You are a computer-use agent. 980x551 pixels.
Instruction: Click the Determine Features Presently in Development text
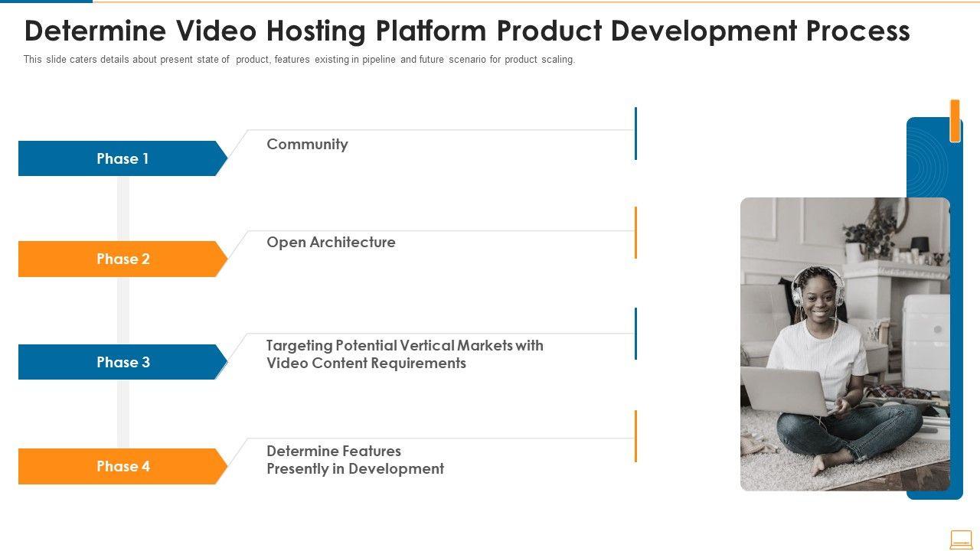pos(354,460)
